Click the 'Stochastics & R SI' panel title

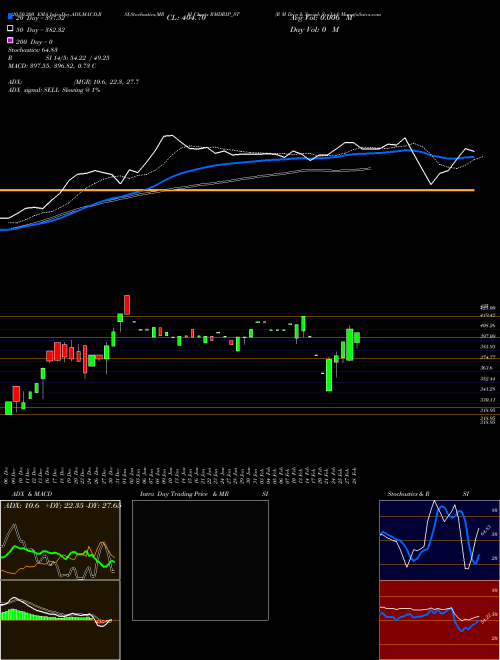click(428, 494)
